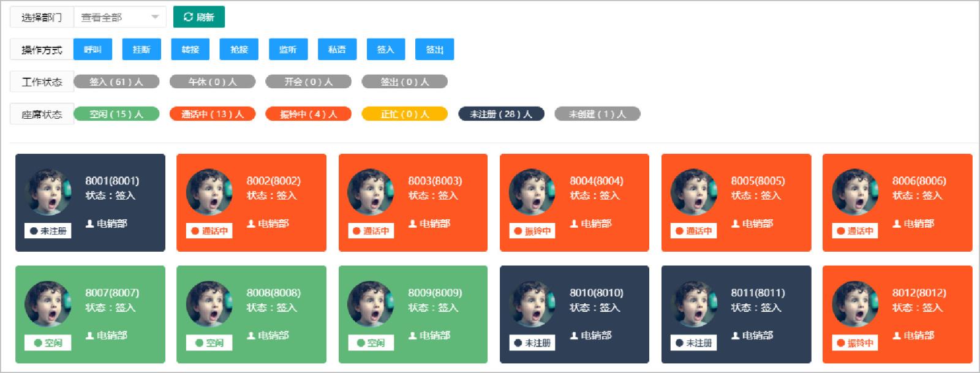Click the 通话中 badge on agent 8002
980x373 pixels.
pyautogui.click(x=209, y=231)
